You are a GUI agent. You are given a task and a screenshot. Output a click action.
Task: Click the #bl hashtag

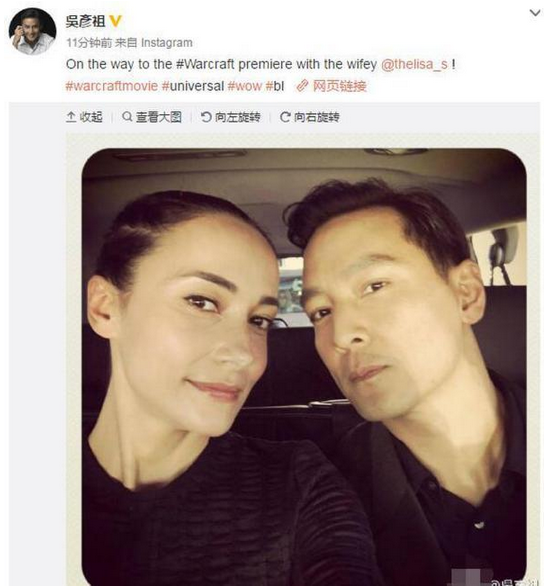[275, 86]
